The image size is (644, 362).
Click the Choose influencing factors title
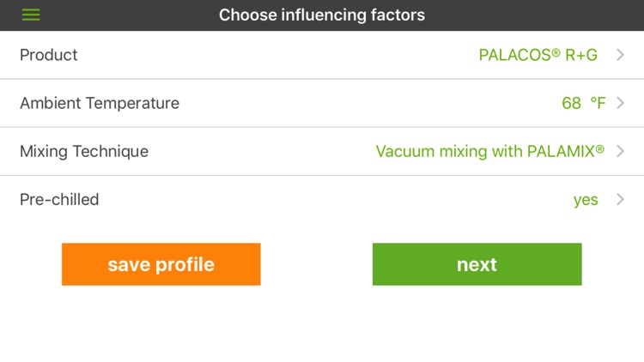322,15
